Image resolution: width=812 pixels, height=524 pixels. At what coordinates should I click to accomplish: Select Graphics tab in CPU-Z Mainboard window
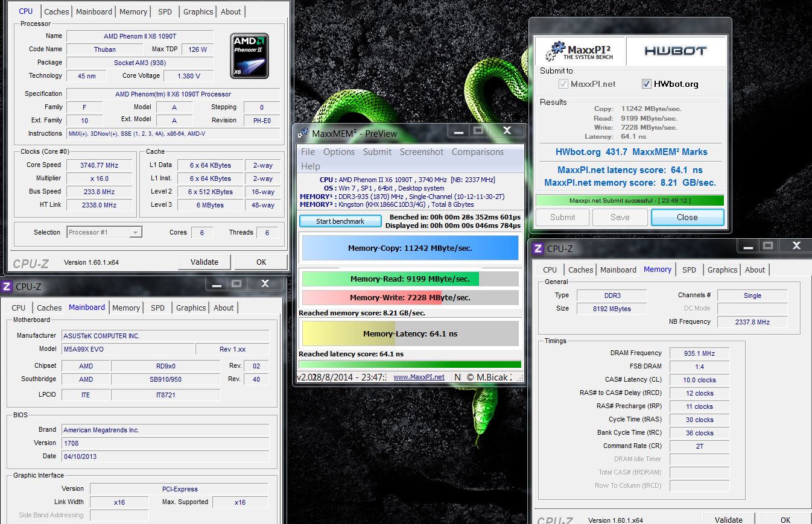click(191, 308)
